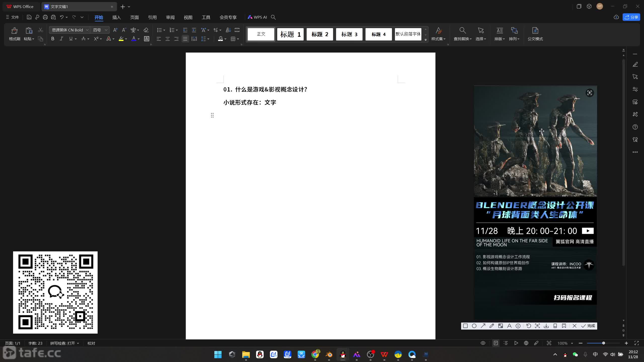
Task: Click the Save icon in quick toolbar
Action: 29,17
